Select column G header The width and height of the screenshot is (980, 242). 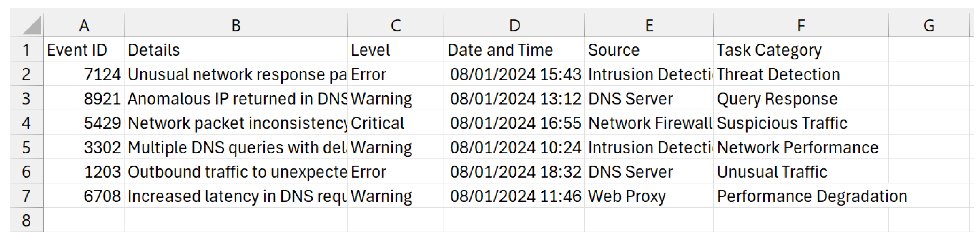click(929, 26)
